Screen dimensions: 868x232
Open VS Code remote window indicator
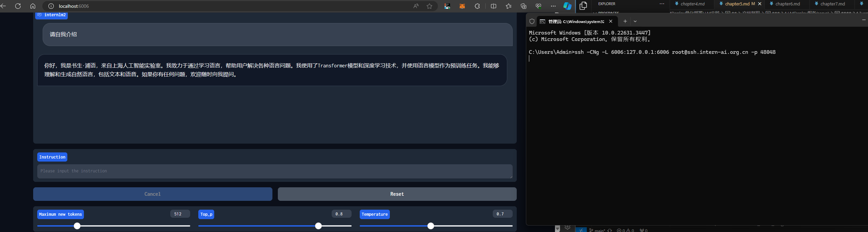click(x=581, y=230)
